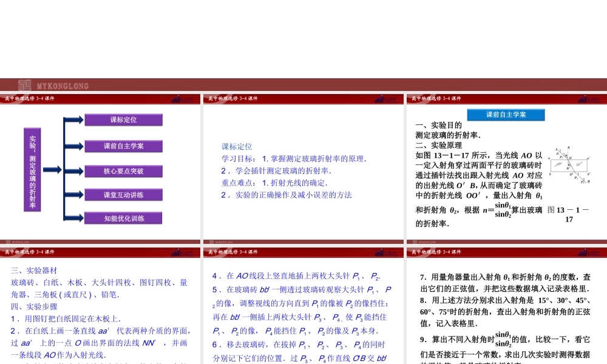Click the 课前自主学案 header banner on the third slide
607x364 pixels.
[506, 113]
